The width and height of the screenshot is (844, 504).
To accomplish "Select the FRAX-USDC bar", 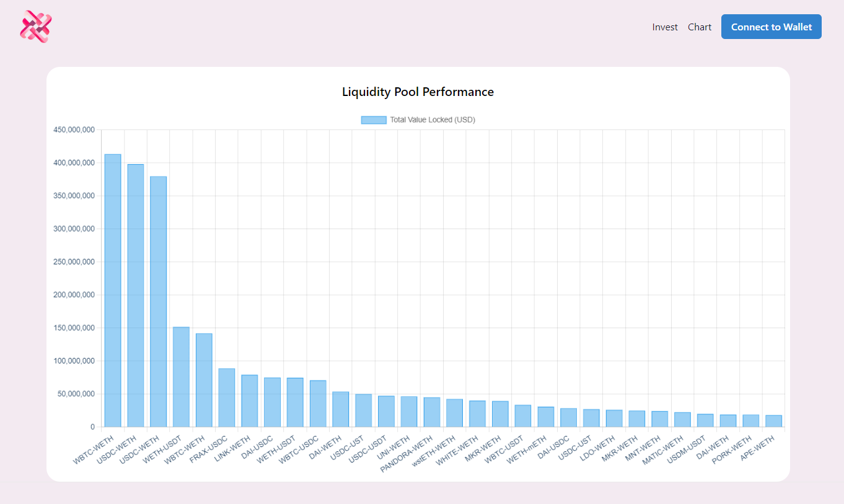I will pos(227,398).
